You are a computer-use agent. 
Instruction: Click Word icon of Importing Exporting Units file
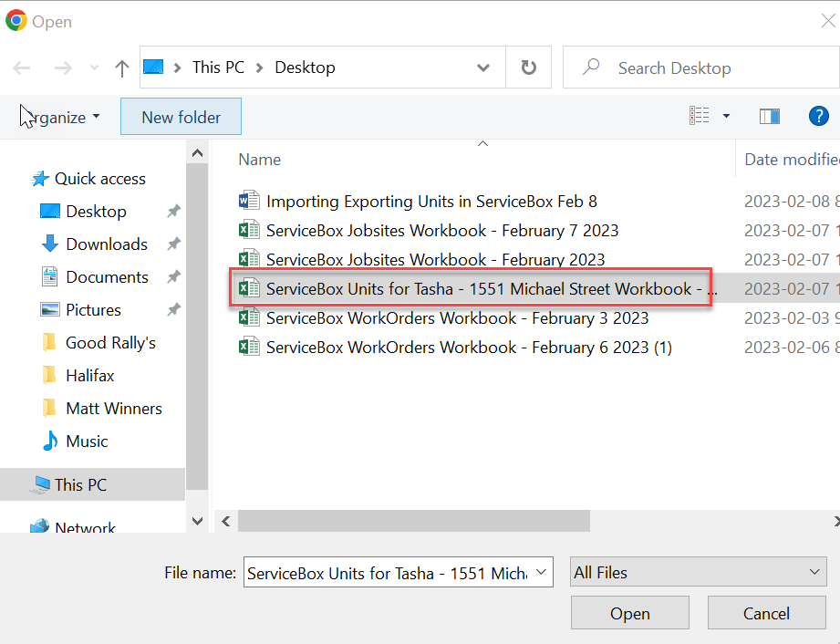[x=249, y=201]
